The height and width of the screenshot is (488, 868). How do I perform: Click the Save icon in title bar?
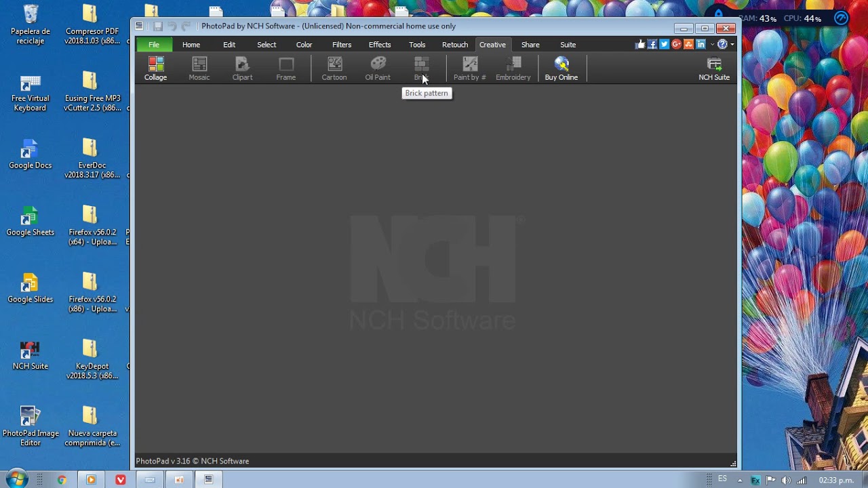tap(158, 26)
